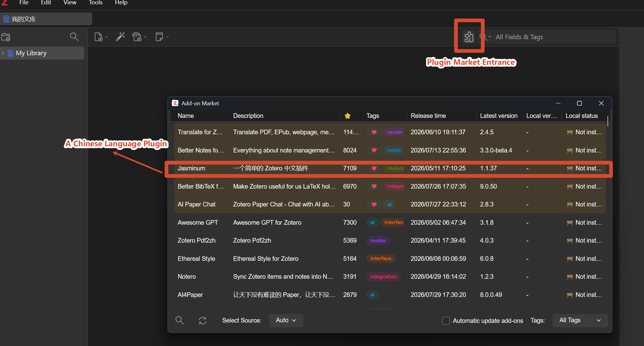The image size is (644, 346).
Task: Click the refresh icon in Add-on Market
Action: click(203, 321)
